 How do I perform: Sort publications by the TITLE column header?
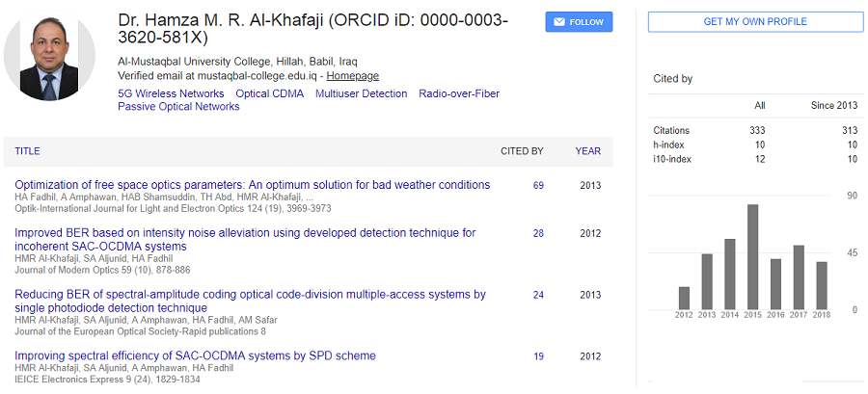click(x=27, y=151)
